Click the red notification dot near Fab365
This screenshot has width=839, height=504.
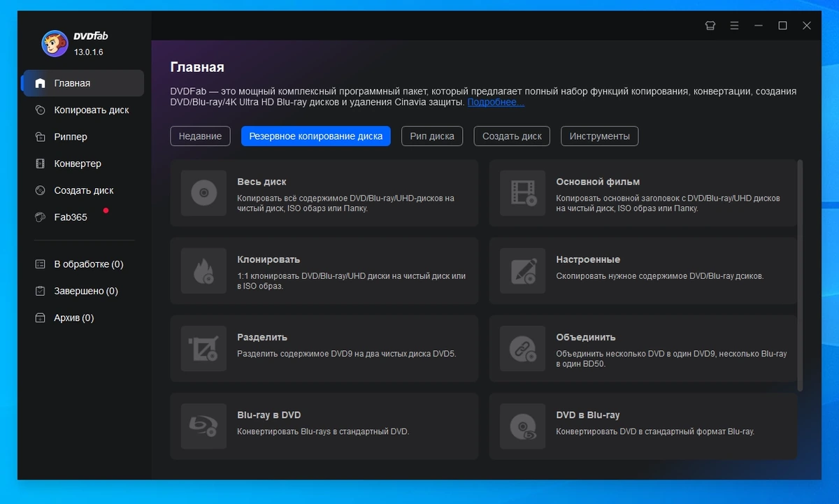[x=106, y=210]
